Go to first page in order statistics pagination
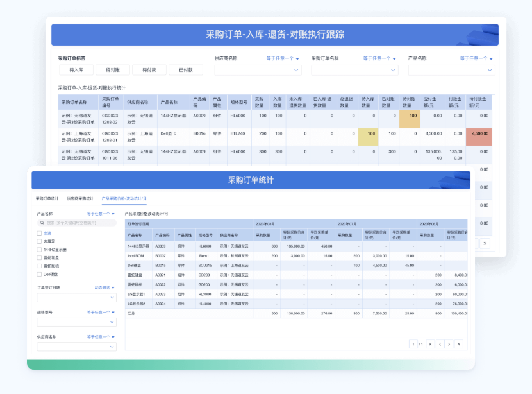Image resolution: width=532 pixels, height=394 pixels. [x=431, y=344]
